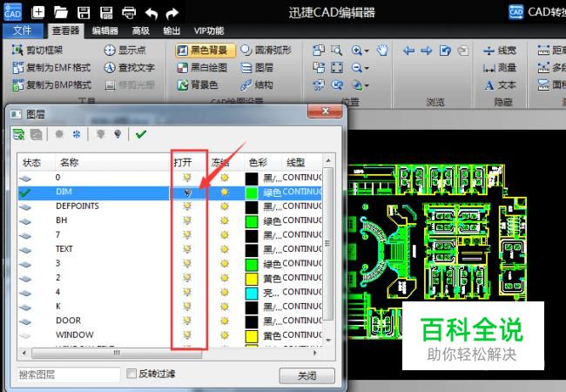
Task: Click the 线宽 line width tool
Action: (500, 51)
